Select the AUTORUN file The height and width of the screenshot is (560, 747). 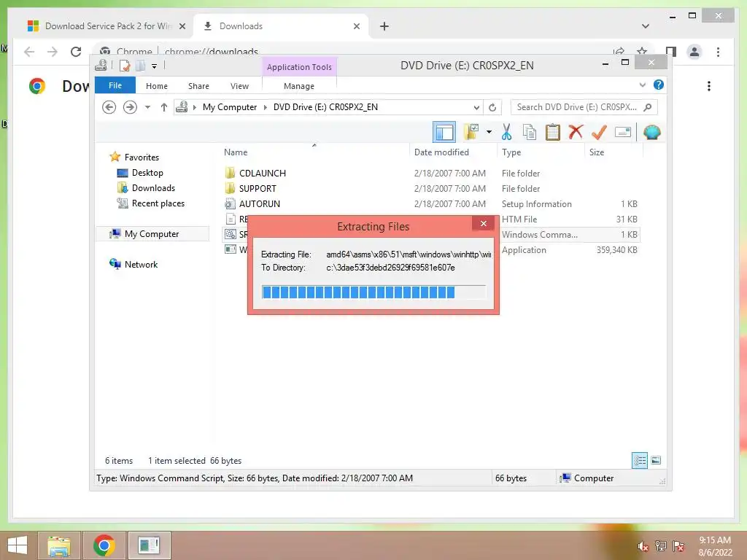click(x=260, y=204)
